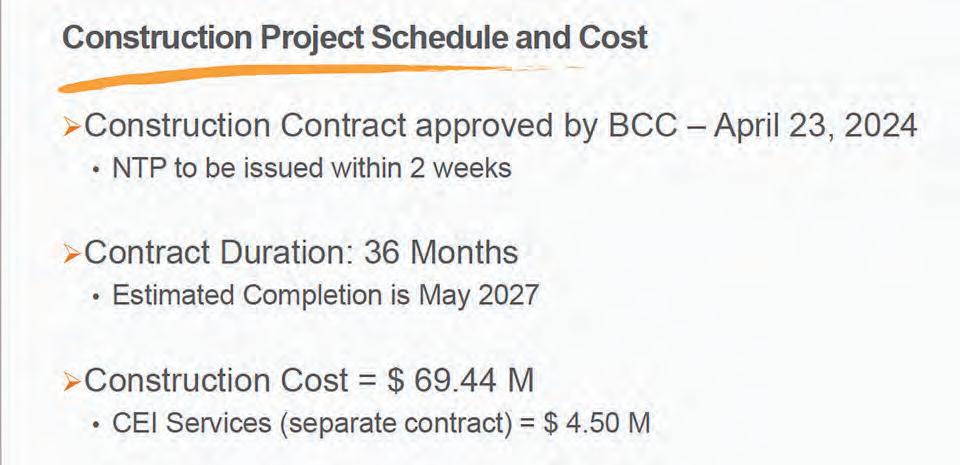Select the date April 23, 2024
This screenshot has width=960, height=465.
coord(816,127)
